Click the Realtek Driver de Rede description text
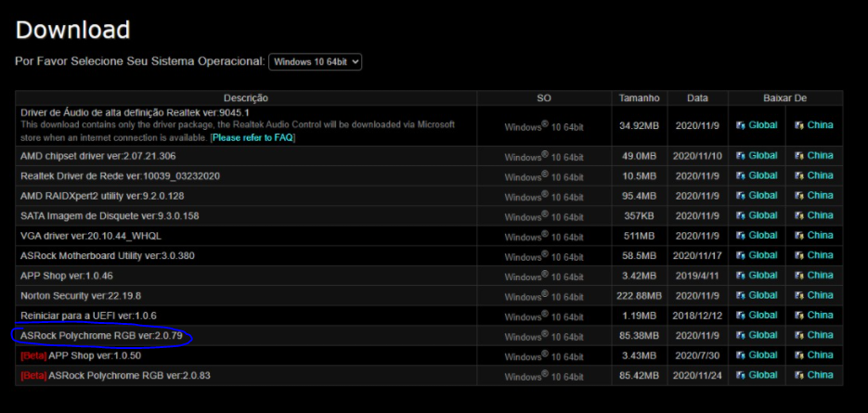The height and width of the screenshot is (413, 868). [121, 176]
